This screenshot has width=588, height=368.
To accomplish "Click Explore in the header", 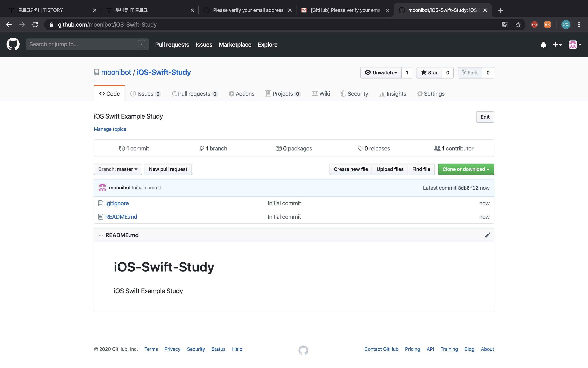I will (267, 45).
